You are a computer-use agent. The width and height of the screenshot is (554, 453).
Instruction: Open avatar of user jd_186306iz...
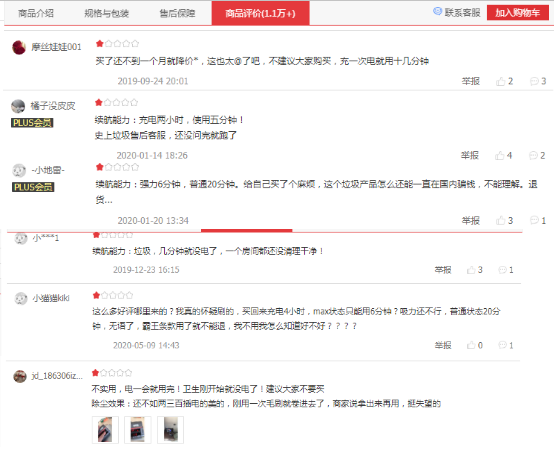(x=20, y=376)
